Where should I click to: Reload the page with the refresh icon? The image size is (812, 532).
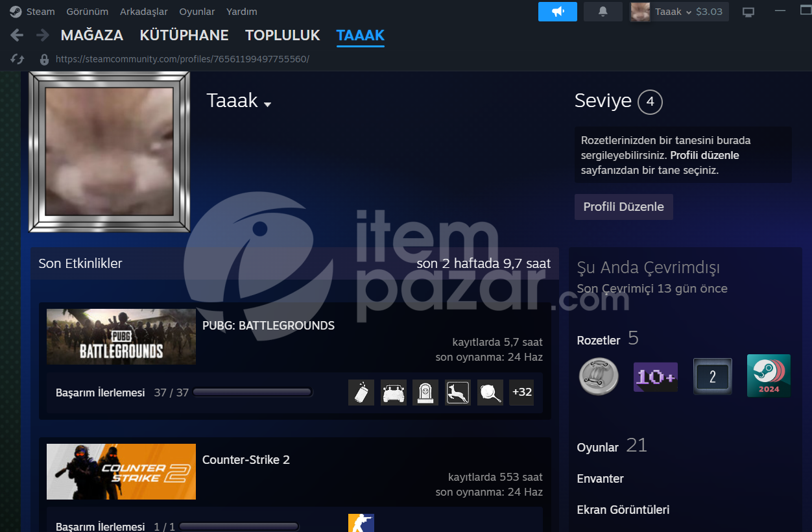coord(18,59)
